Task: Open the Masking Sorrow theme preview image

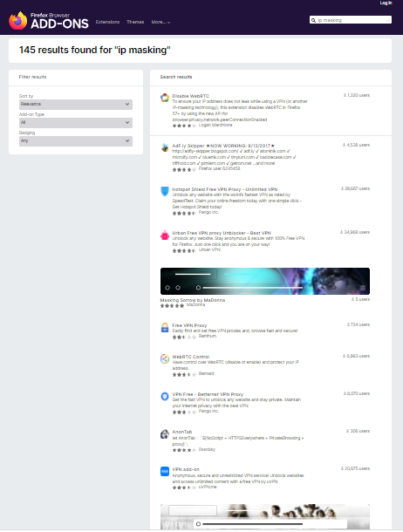Action: click(265, 281)
